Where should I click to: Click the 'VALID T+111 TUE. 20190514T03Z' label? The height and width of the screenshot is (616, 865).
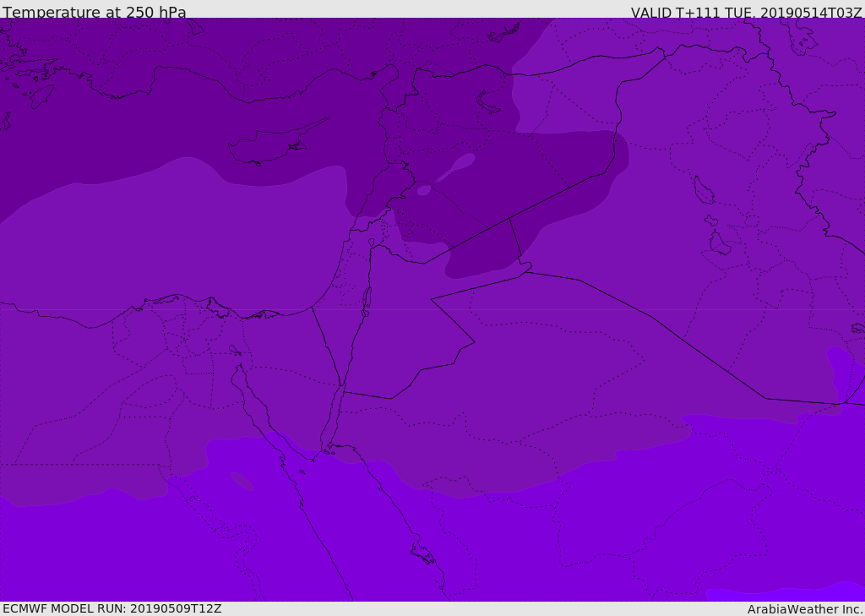pos(747,13)
